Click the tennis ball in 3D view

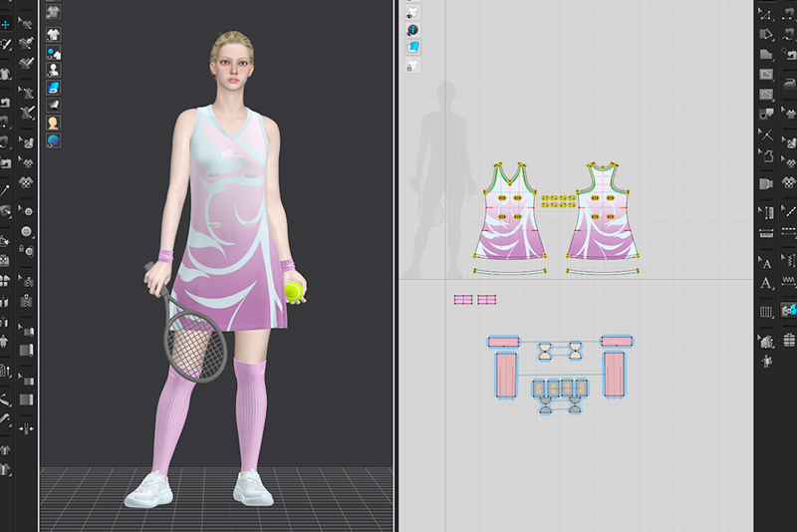(x=294, y=292)
